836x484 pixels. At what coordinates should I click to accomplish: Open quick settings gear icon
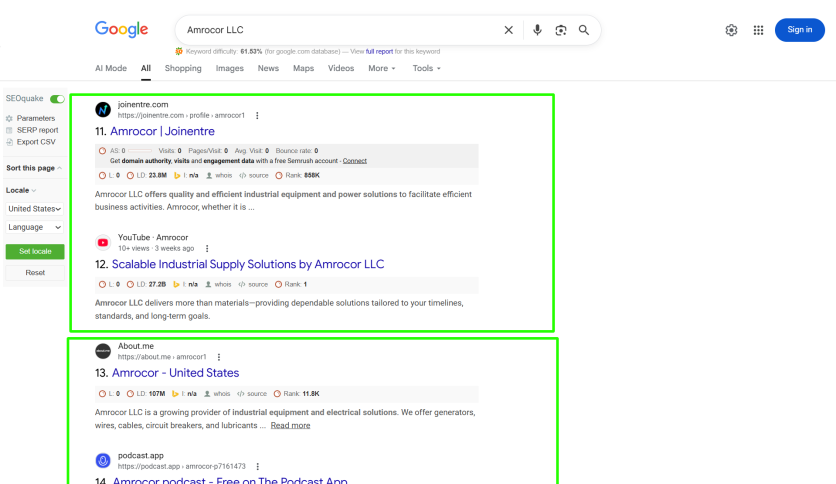point(732,30)
